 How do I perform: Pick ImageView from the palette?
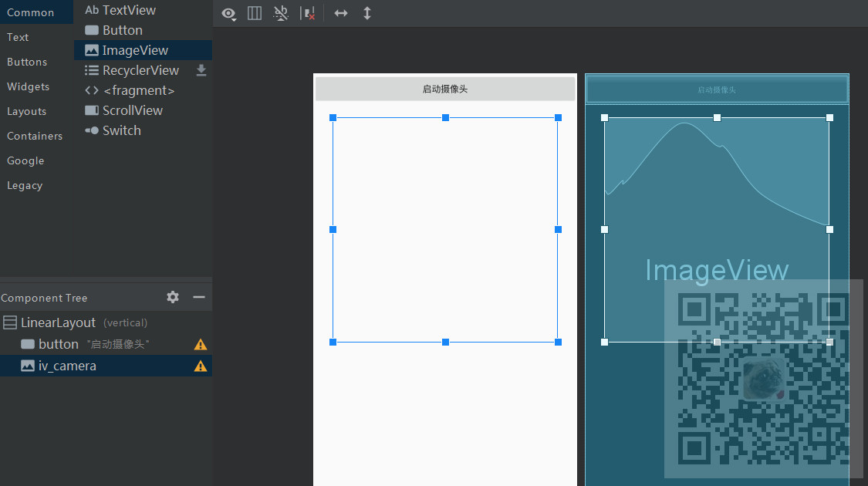(x=143, y=50)
